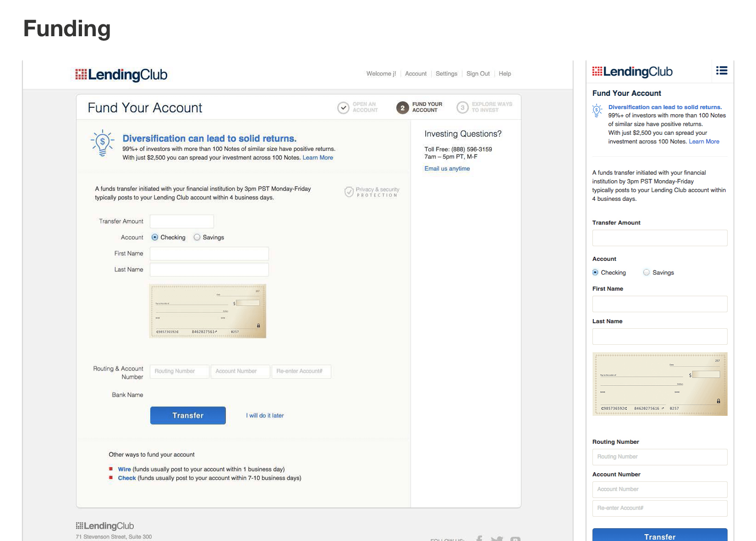Click the sample check image in desktop form
Viewport: 756px width, 541px height.
[x=208, y=311]
